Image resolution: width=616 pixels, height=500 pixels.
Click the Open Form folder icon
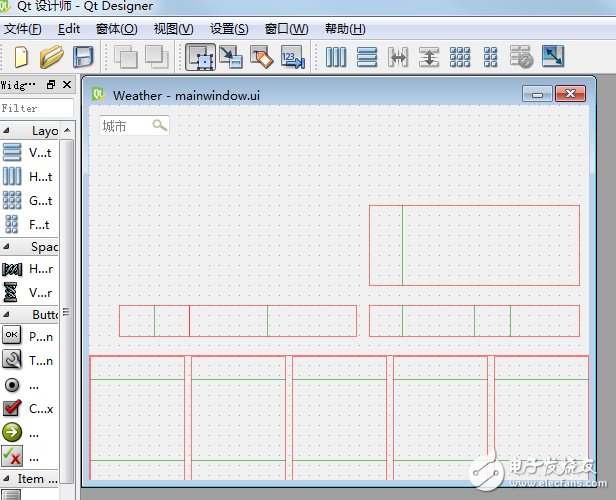(52, 57)
